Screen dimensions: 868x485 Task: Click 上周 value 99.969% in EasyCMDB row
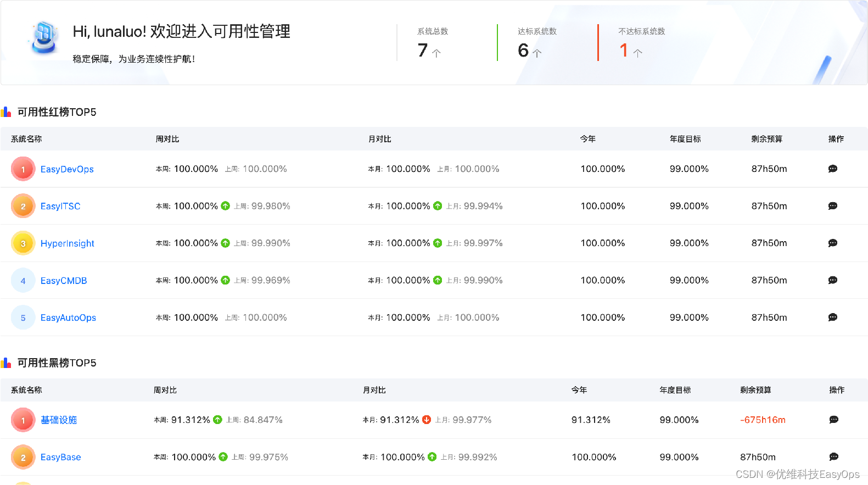pos(271,280)
